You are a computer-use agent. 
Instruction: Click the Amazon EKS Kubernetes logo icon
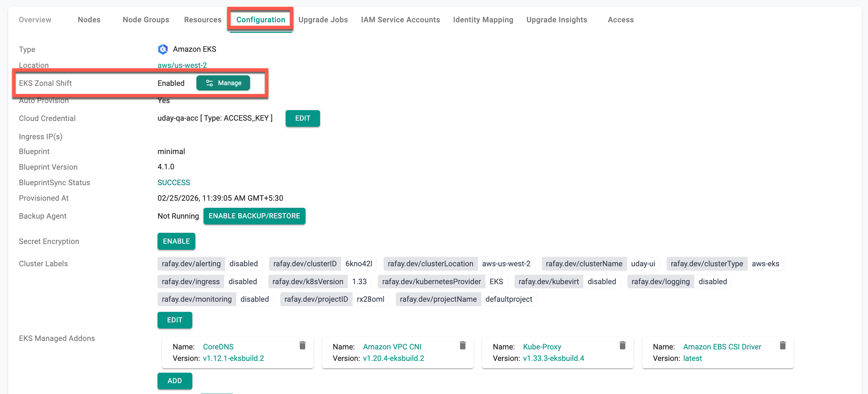coord(163,49)
